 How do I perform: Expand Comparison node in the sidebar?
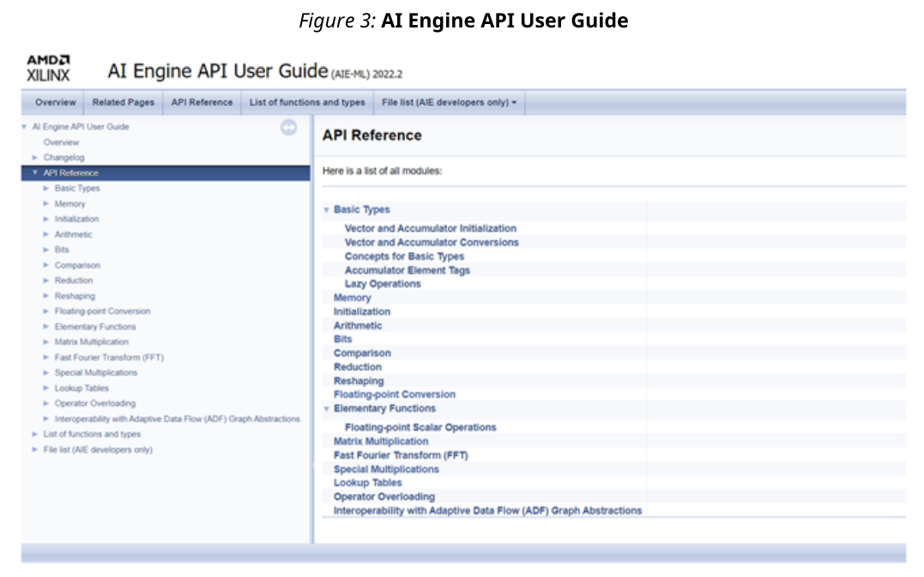pos(46,265)
